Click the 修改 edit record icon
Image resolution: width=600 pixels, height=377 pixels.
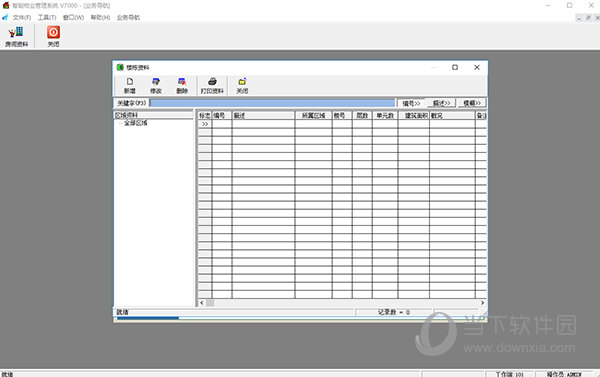pos(156,86)
